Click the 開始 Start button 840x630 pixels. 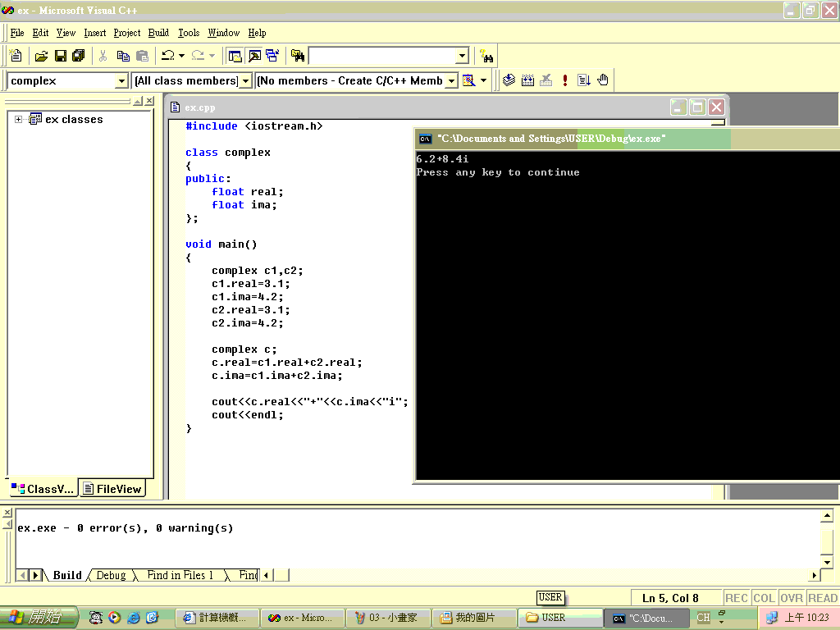39,617
